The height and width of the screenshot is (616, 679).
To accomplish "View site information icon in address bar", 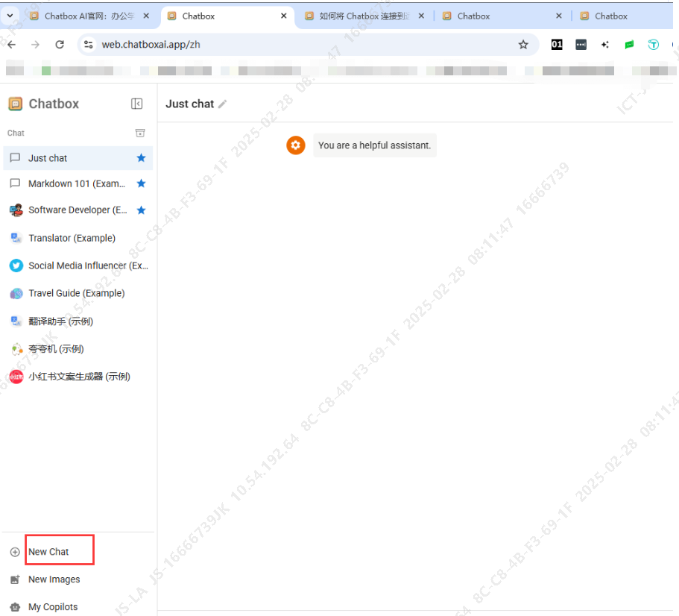I will pos(89,45).
